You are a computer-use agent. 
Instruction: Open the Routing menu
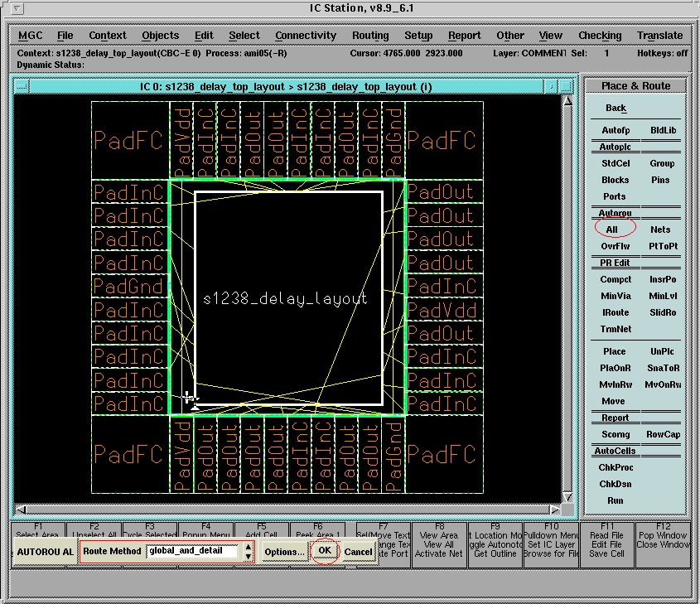[x=370, y=36]
